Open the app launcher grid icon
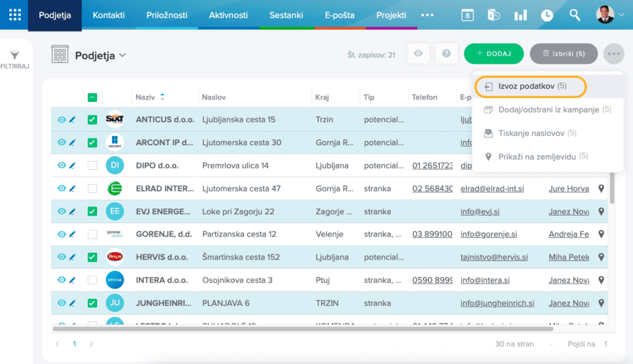633x364 pixels. click(14, 15)
